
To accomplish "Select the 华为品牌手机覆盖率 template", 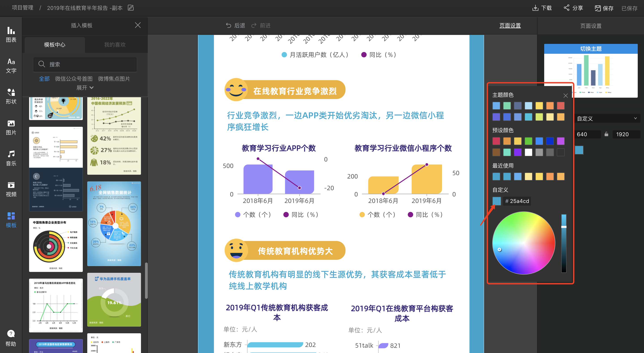I will coord(114,299).
